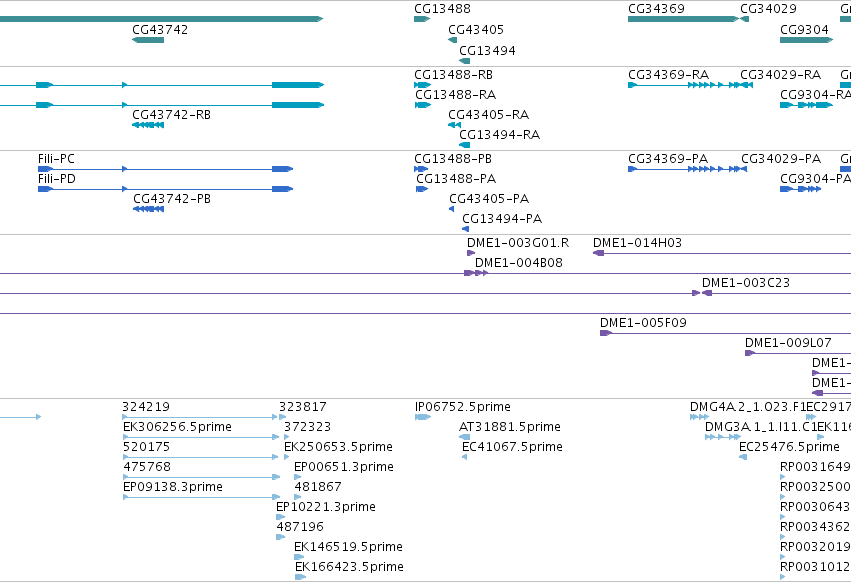Select transcript CG13488-RA
Image resolution: width=851 pixels, height=582 pixels.
click(423, 105)
